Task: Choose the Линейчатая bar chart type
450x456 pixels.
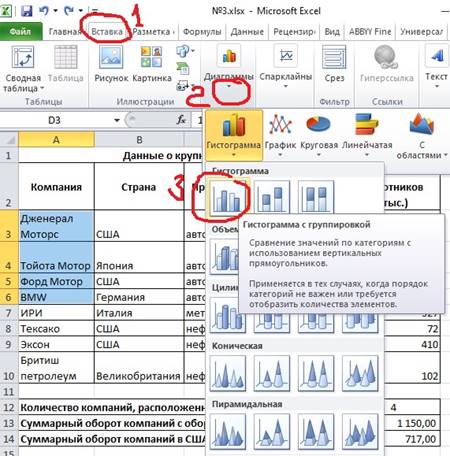Action: [x=367, y=136]
